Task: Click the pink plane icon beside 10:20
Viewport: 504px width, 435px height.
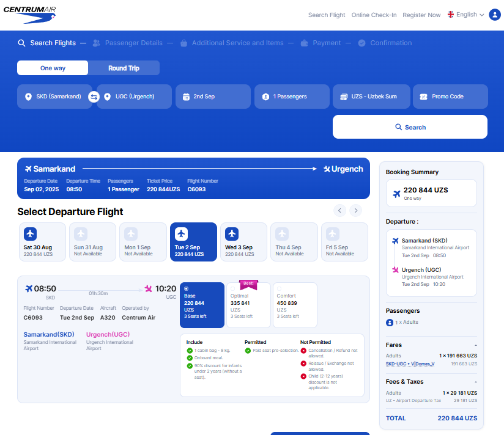Action: [148, 288]
